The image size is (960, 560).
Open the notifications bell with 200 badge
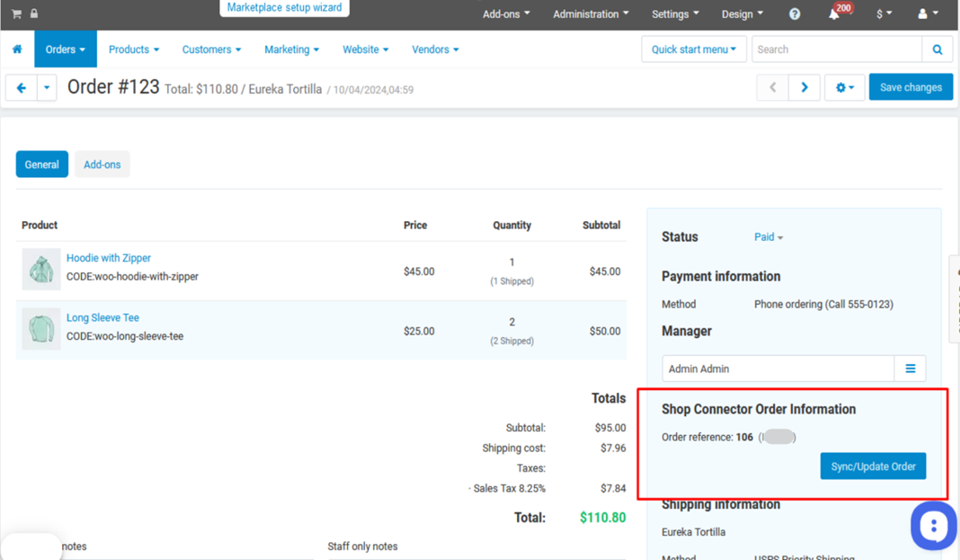pyautogui.click(x=834, y=13)
